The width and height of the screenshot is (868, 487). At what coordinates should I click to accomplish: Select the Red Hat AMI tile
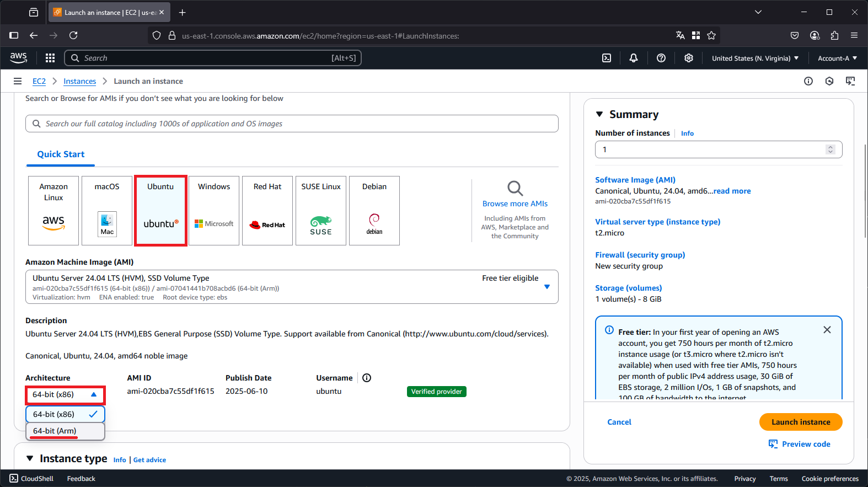[x=267, y=211]
